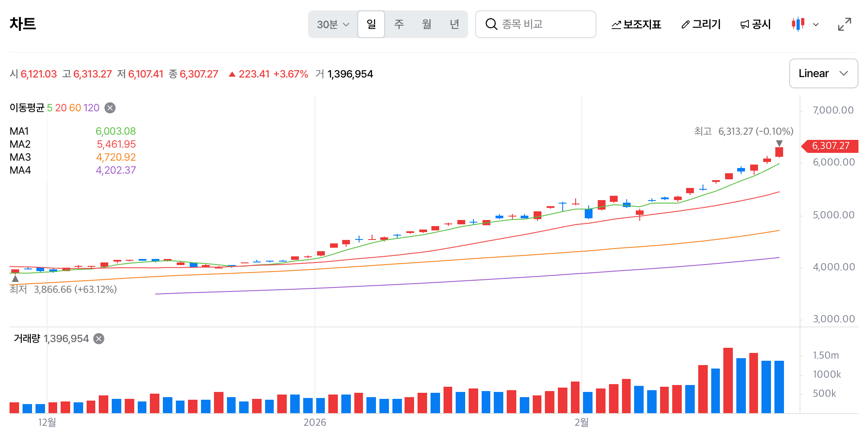Click the MA1 value 6,003.08

[116, 131]
